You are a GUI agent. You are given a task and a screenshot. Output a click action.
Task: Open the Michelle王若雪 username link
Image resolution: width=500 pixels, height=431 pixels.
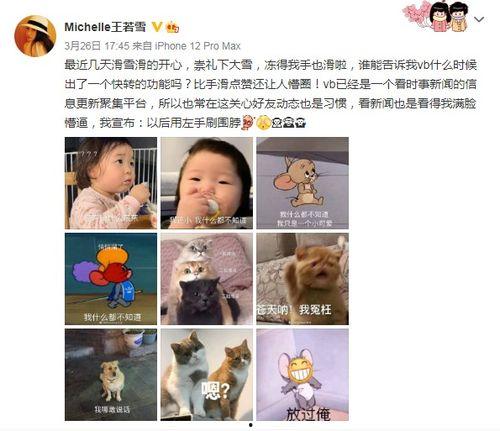105,27
